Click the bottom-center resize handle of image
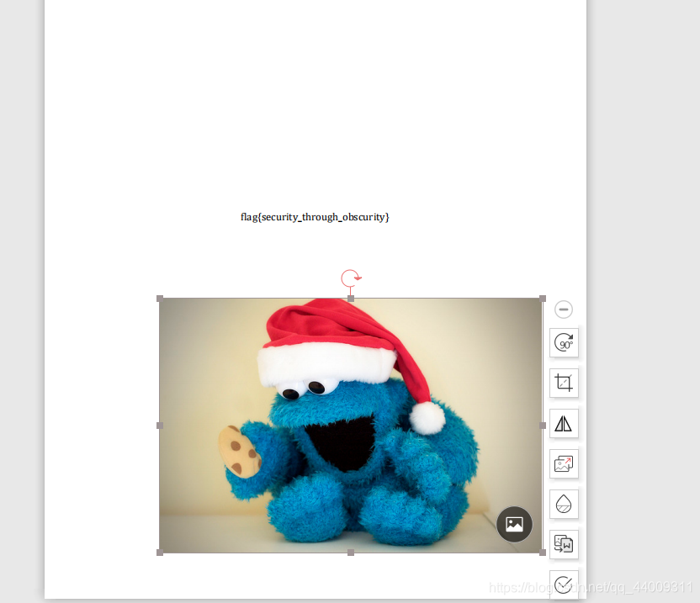Image resolution: width=700 pixels, height=603 pixels. (351, 553)
